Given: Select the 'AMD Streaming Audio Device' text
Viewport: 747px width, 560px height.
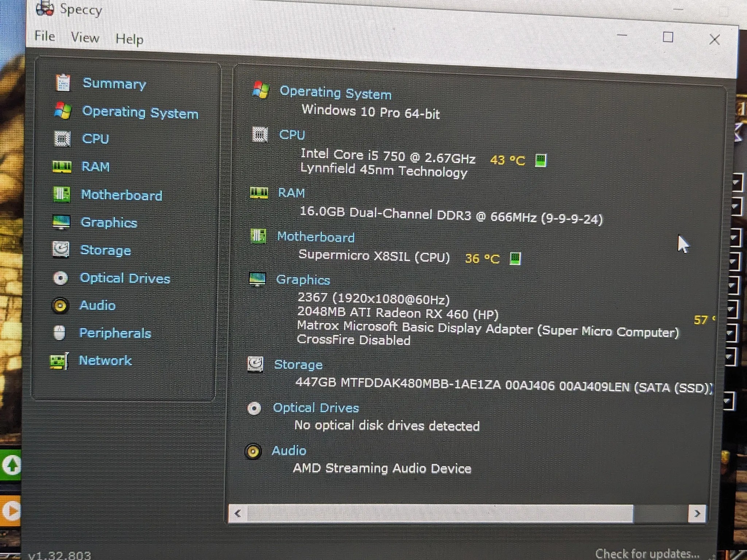Looking at the screenshot, I should tap(382, 468).
